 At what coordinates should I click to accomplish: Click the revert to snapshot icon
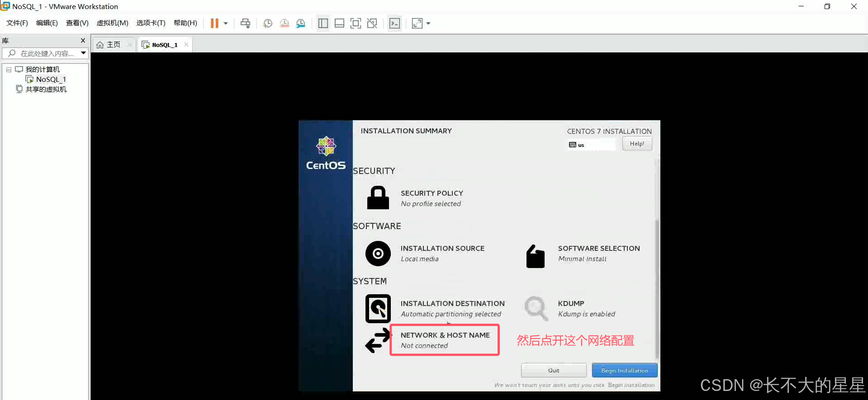[x=284, y=23]
